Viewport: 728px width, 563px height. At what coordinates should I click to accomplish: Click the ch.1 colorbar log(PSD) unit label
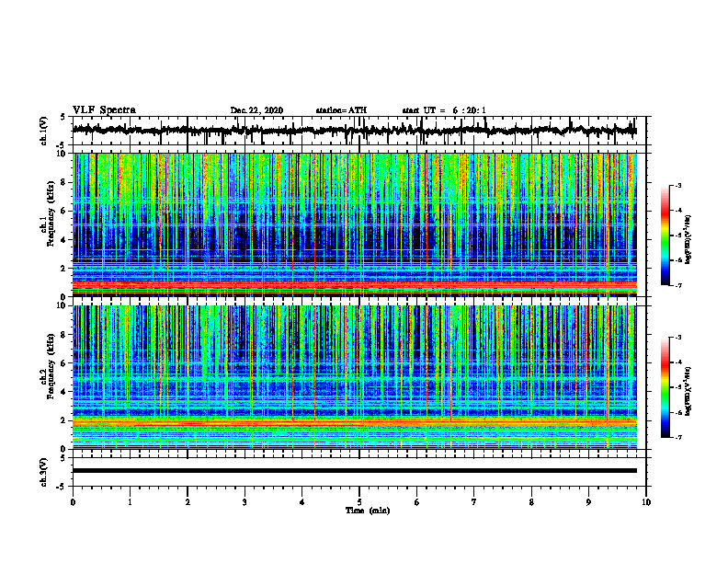tap(688, 239)
